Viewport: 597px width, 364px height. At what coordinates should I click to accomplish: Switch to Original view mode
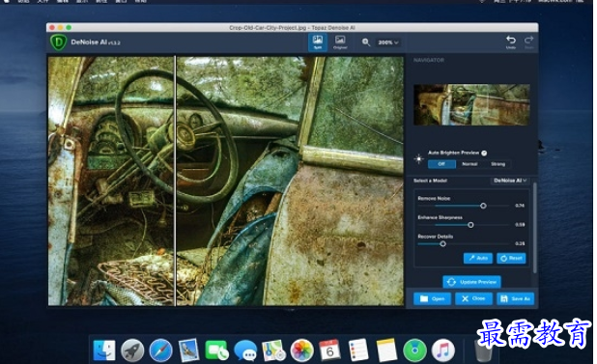click(340, 42)
